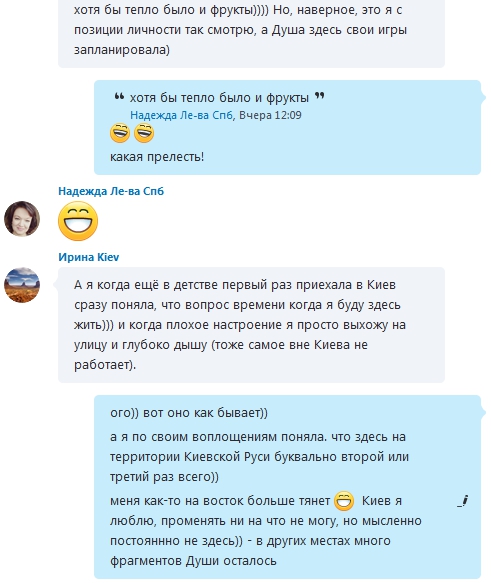Click the quote timestamp Вчера 12:09
The image size is (491, 583).
[x=270, y=115]
